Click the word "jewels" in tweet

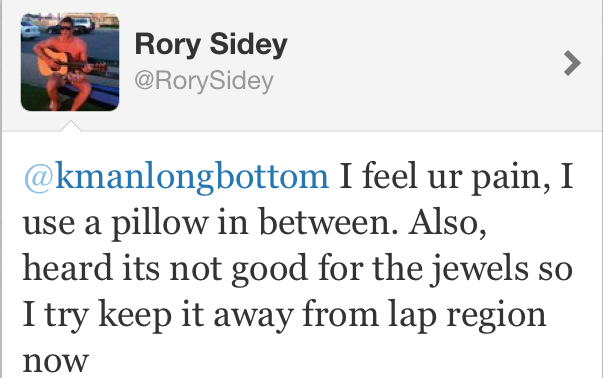[x=479, y=269]
